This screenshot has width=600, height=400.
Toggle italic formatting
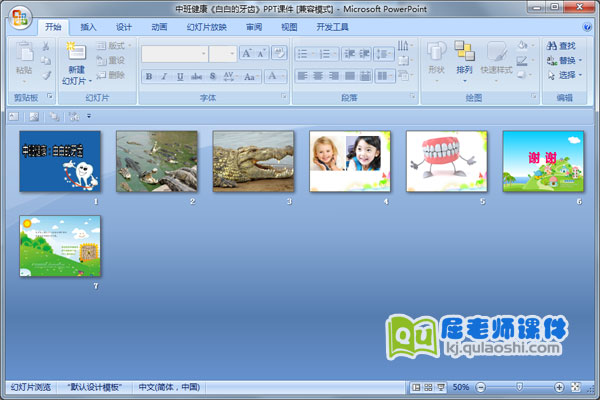tap(164, 76)
